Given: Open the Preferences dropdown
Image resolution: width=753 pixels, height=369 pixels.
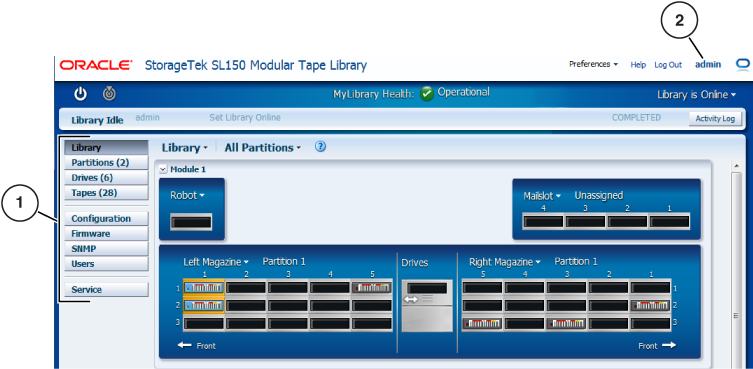Looking at the screenshot, I should pos(593,64).
